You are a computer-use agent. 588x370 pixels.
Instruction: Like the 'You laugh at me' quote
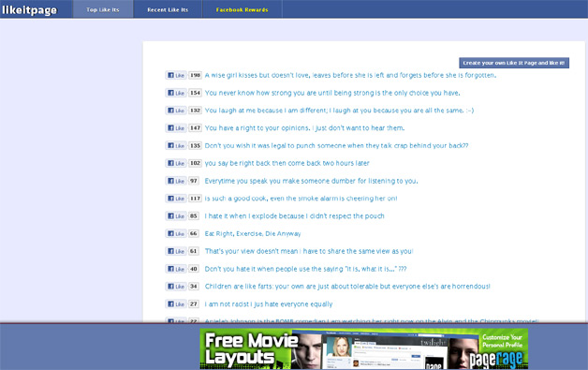176,111
